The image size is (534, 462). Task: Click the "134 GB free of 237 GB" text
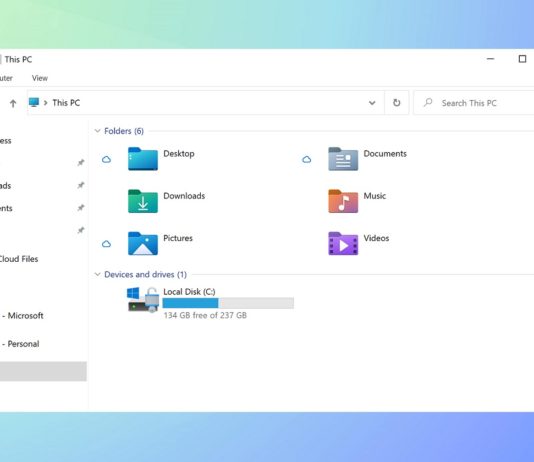coord(205,315)
